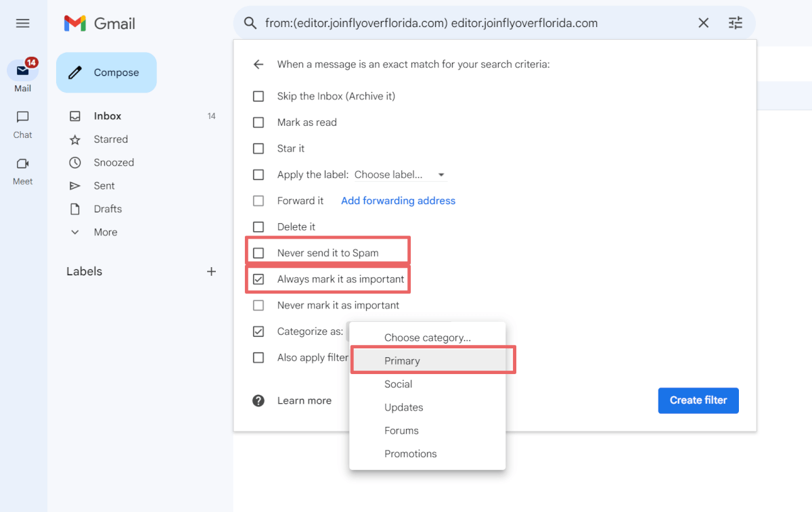Check the Apply the label box
Screen dimensions: 812x512
(x=258, y=174)
